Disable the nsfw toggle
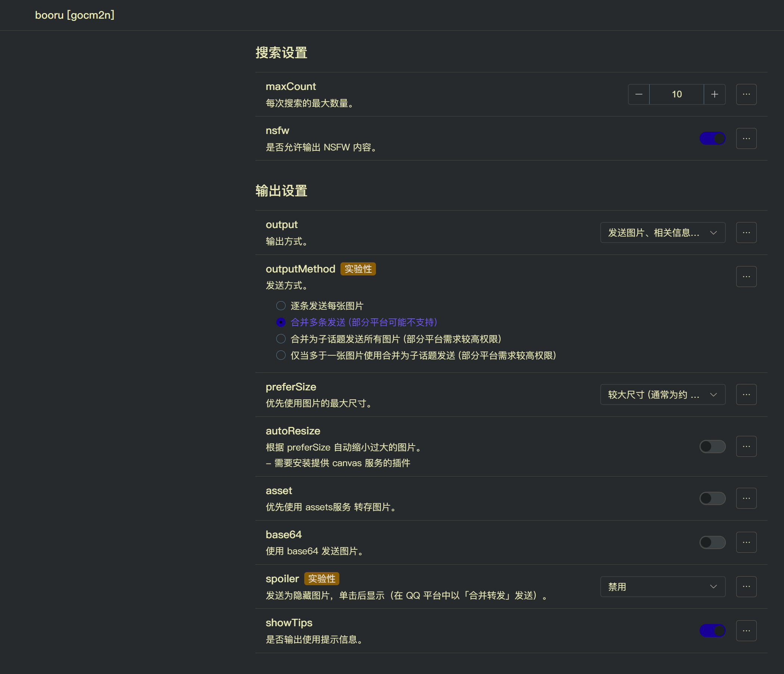The height and width of the screenshot is (674, 784). (x=712, y=138)
